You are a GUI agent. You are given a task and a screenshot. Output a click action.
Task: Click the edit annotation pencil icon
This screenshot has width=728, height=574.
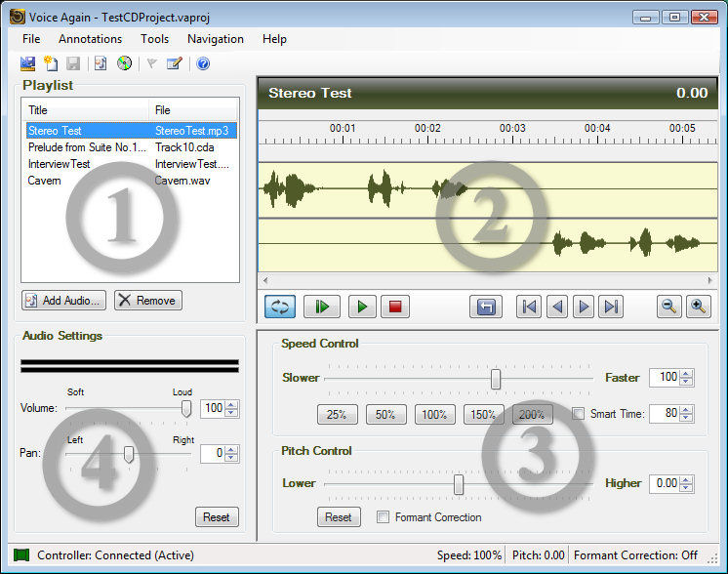175,63
